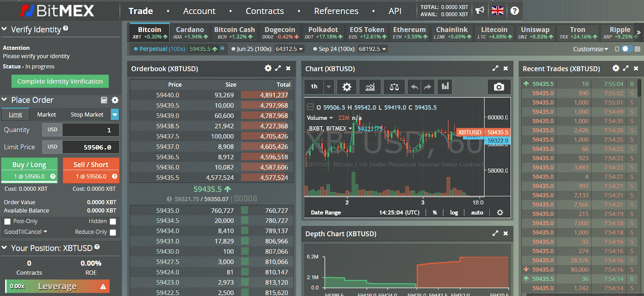
Task: Open the chart indicators button
Action: pos(370,87)
